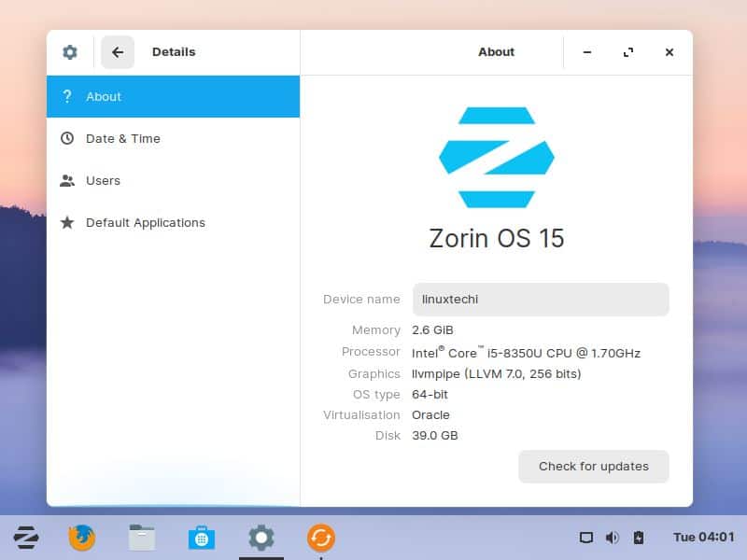Screen dimensions: 747x560
Task: Close the Details window
Action: [x=669, y=52]
